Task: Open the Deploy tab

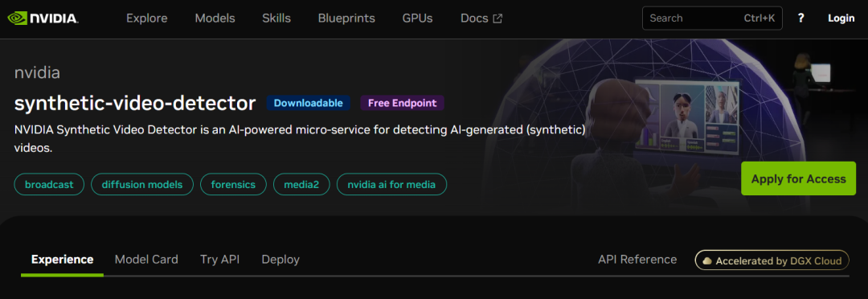Action: [x=280, y=259]
